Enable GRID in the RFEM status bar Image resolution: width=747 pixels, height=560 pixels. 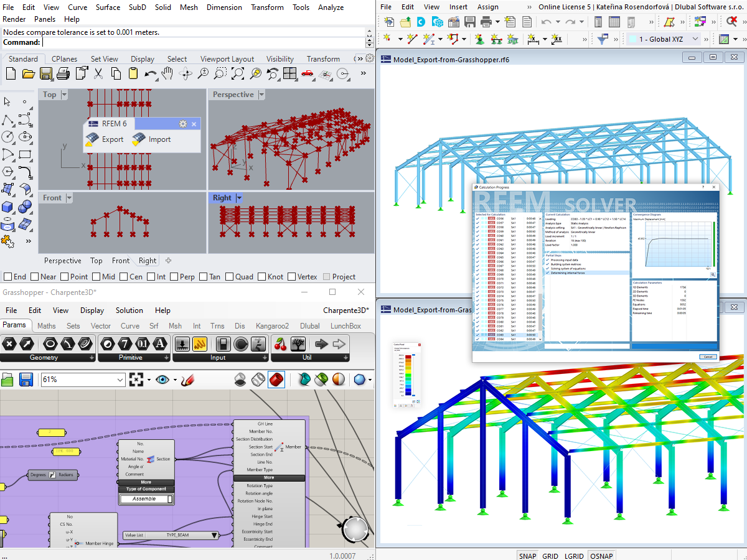pos(551,556)
